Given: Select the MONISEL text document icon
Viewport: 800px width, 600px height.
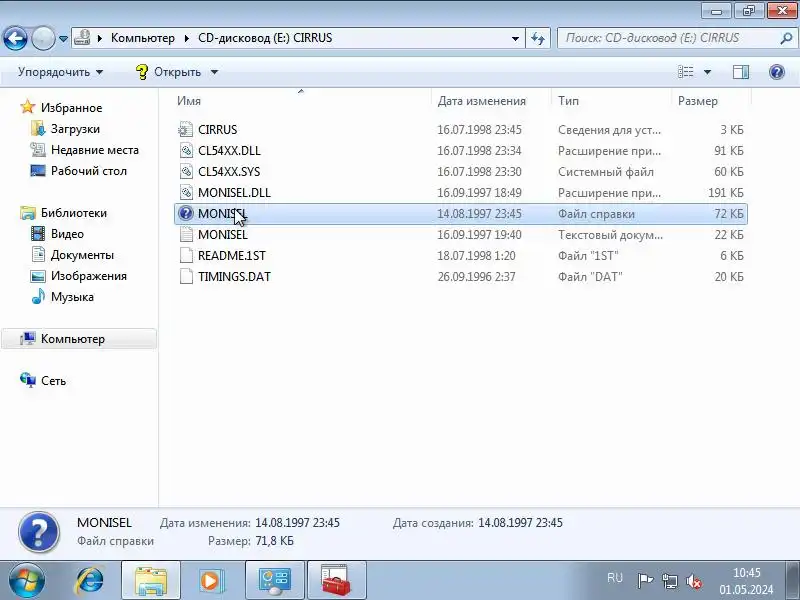Looking at the screenshot, I should [186, 234].
